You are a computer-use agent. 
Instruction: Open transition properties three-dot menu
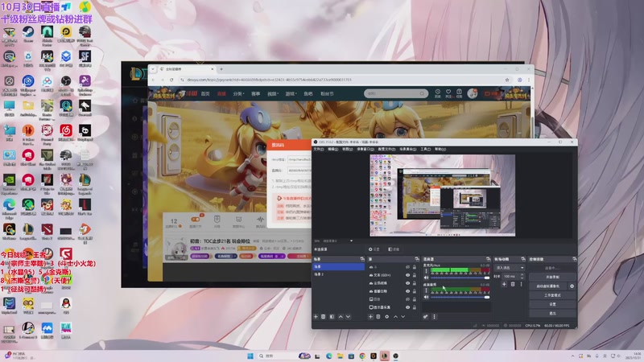coord(521,284)
